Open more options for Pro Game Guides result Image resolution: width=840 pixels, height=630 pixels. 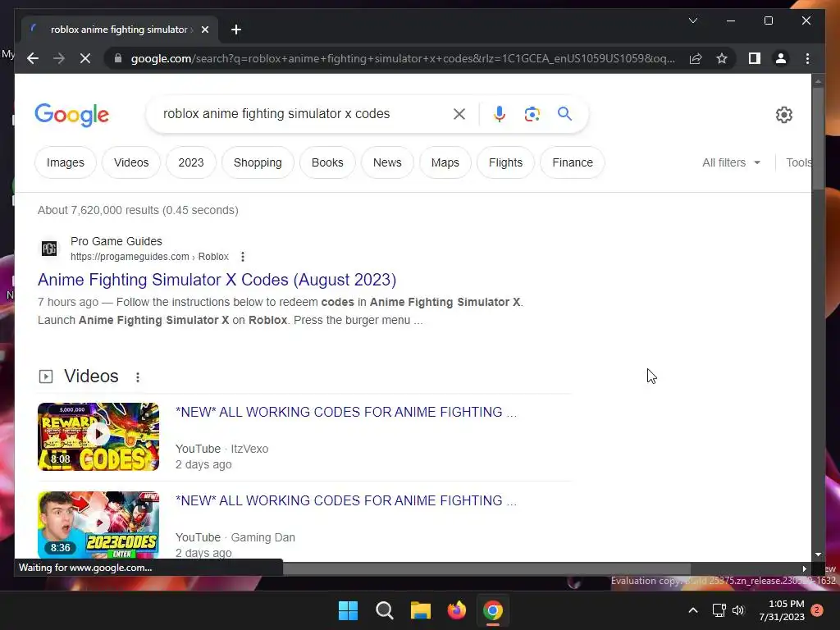243,257
